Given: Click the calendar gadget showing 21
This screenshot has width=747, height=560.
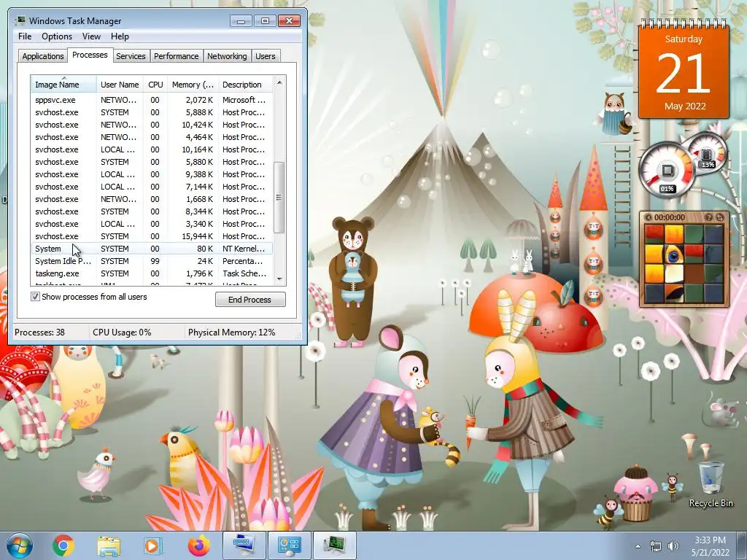Looking at the screenshot, I should (683, 69).
